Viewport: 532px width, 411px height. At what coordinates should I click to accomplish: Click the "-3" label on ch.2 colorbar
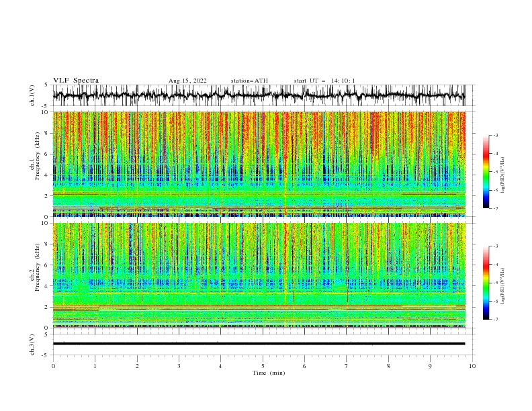[495, 246]
